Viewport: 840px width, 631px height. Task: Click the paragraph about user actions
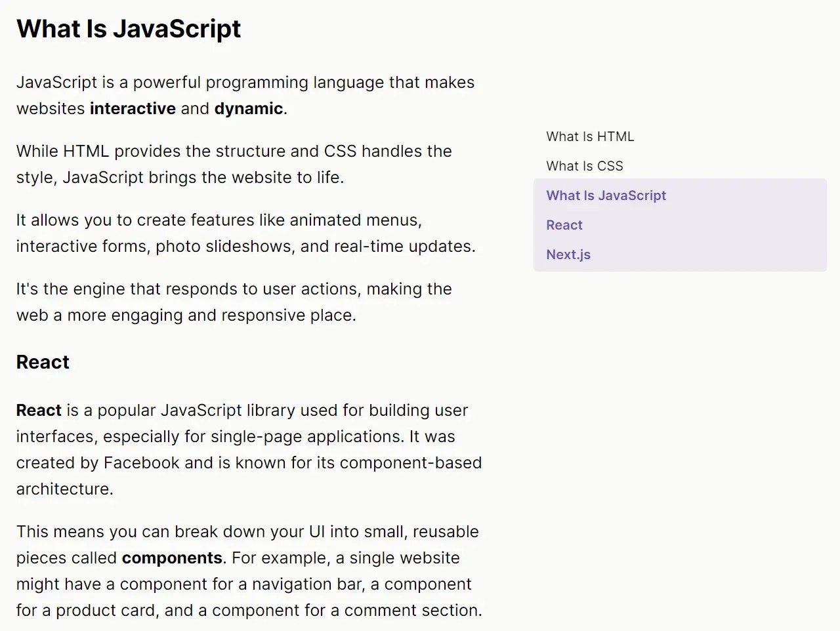(x=234, y=302)
